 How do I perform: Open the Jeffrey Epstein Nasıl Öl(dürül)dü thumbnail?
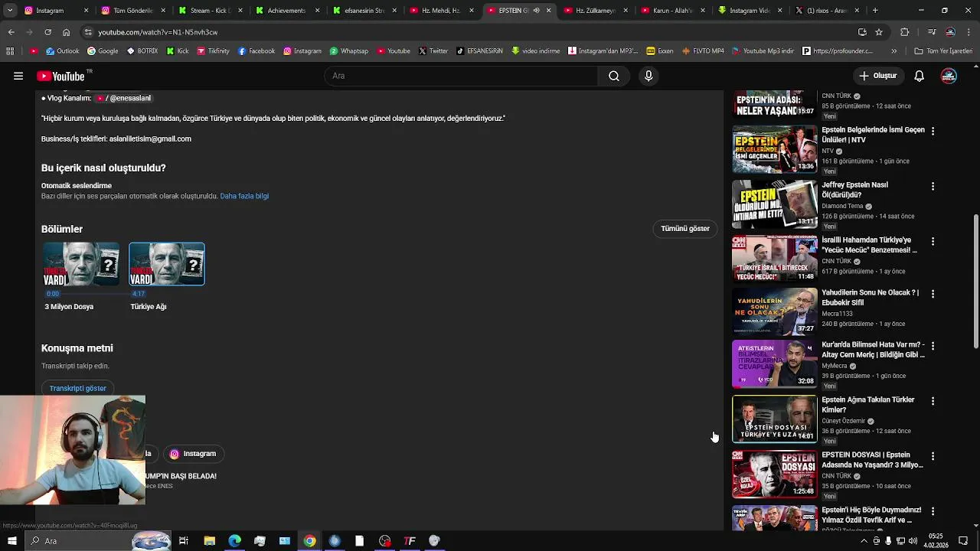pyautogui.click(x=775, y=205)
